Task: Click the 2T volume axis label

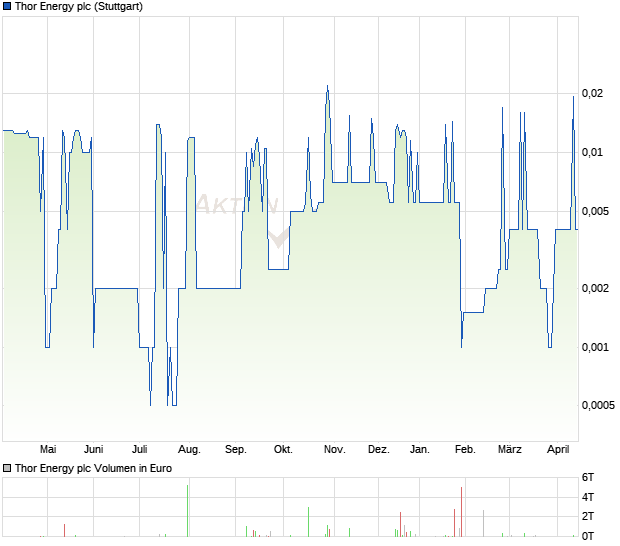Action: [588, 516]
